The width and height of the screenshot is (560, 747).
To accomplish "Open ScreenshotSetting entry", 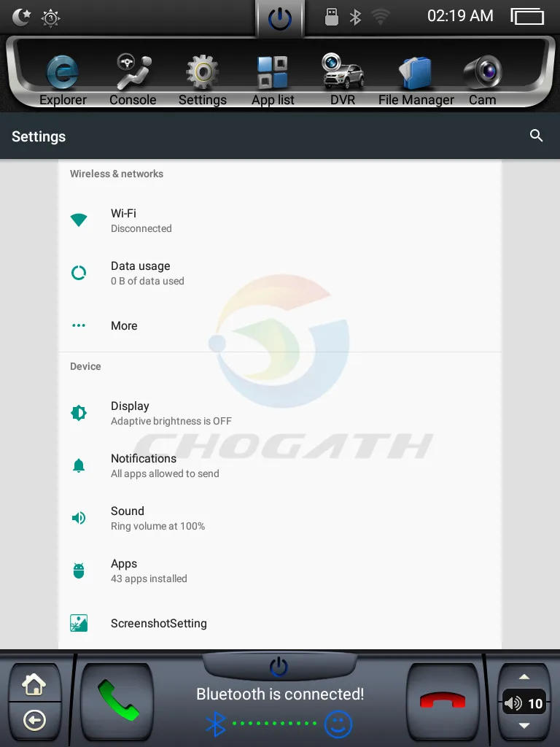I will coord(280,623).
